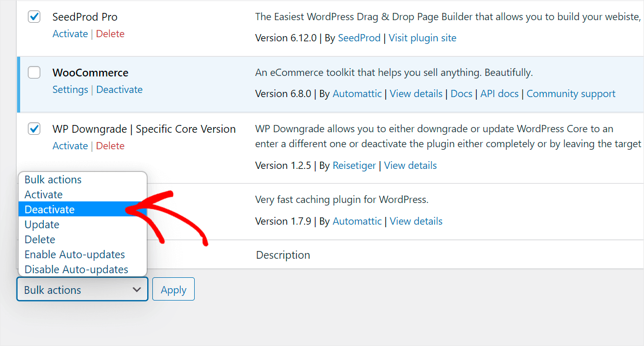Delete the WP Downgrade plugin
This screenshot has height=346, width=644.
pos(110,146)
